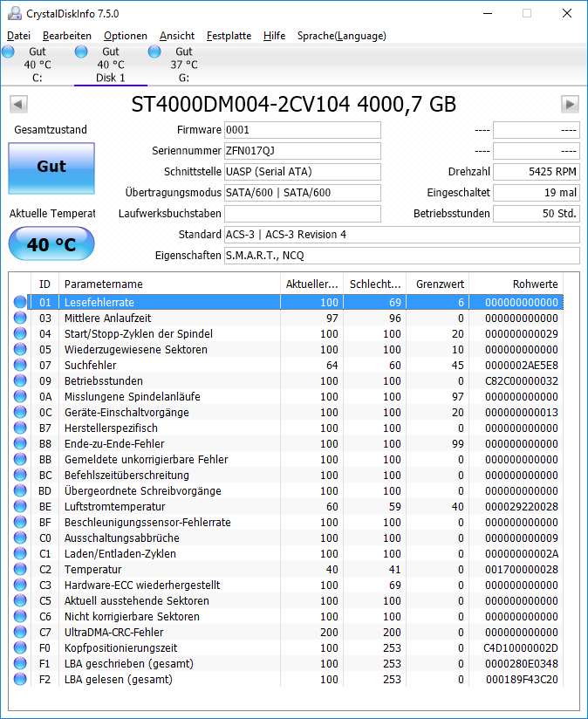Click the 40 °C temperature button
The width and height of the screenshot is (588, 719).
[51, 244]
